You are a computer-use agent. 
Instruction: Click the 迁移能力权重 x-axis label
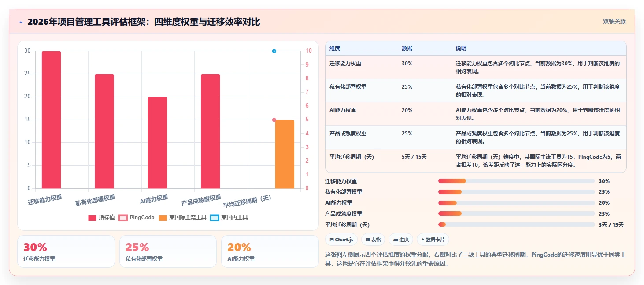coord(45,199)
